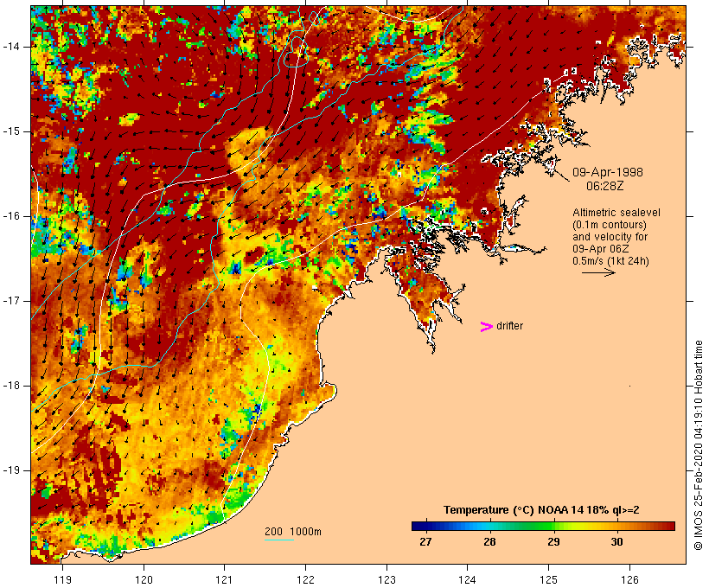The height and width of the screenshot is (588, 709).
Task: Click latitude axis label -18
Action: point(11,386)
